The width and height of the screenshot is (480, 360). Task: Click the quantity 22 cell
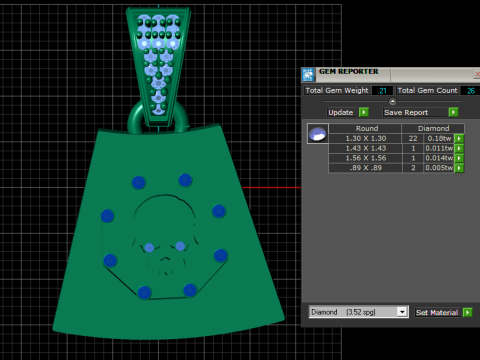413,138
